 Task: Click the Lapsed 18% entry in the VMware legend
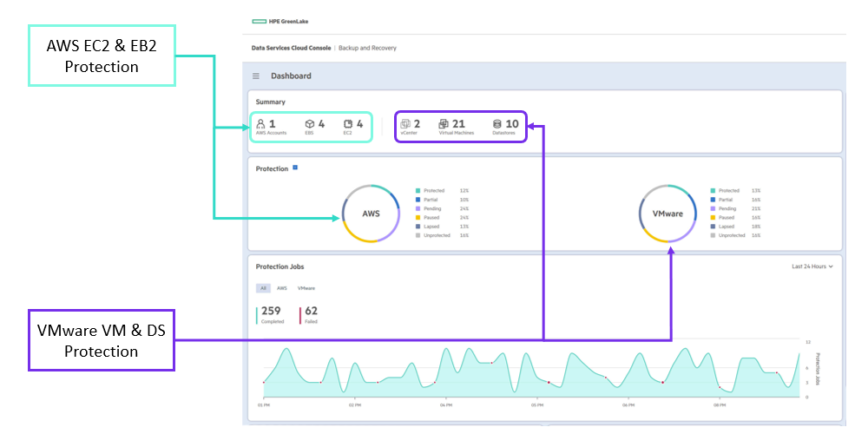point(736,227)
